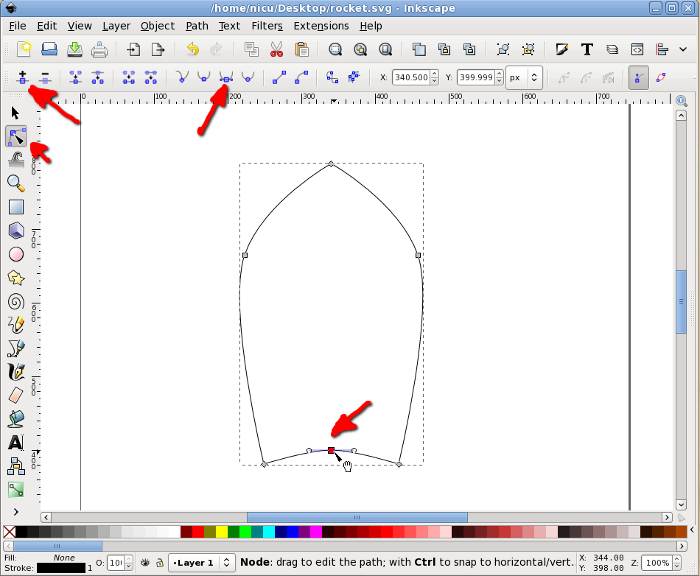Viewport: 700px width, 576px height.
Task: Toggle current layer visibility eye
Action: tap(145, 563)
